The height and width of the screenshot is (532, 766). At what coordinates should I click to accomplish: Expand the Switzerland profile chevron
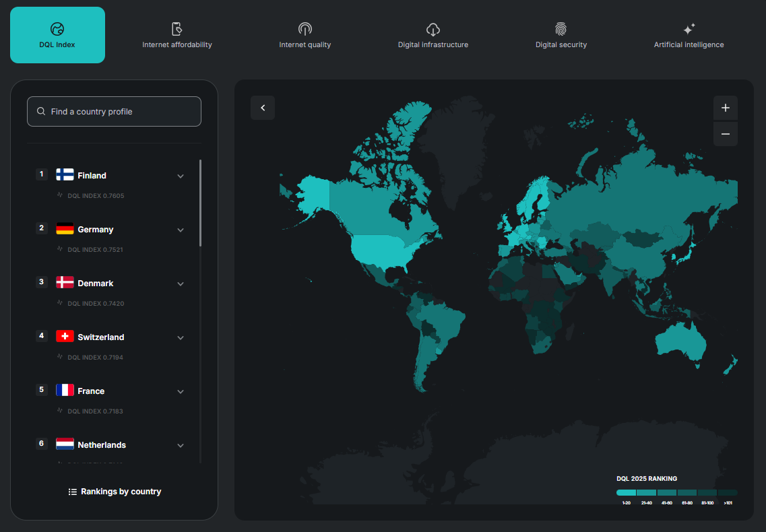click(181, 337)
